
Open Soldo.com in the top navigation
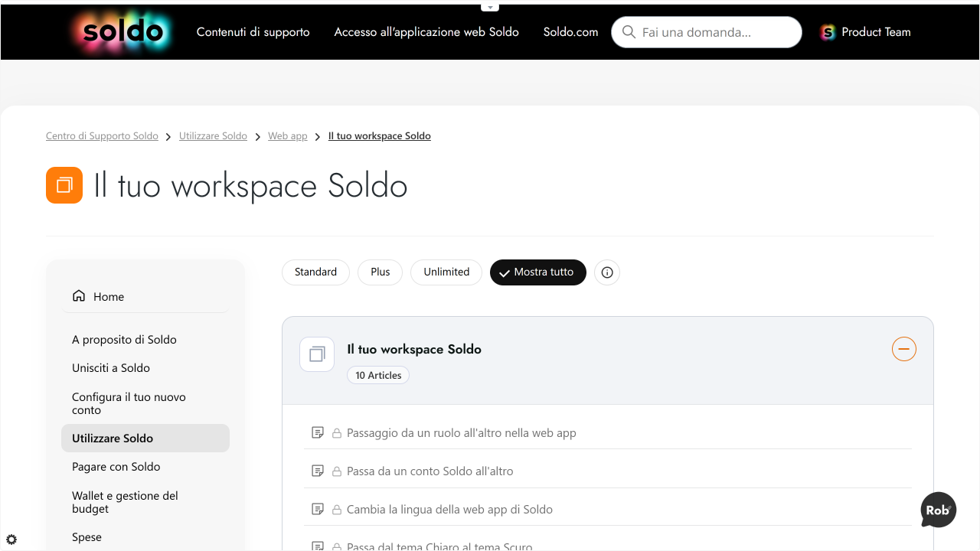(x=571, y=32)
